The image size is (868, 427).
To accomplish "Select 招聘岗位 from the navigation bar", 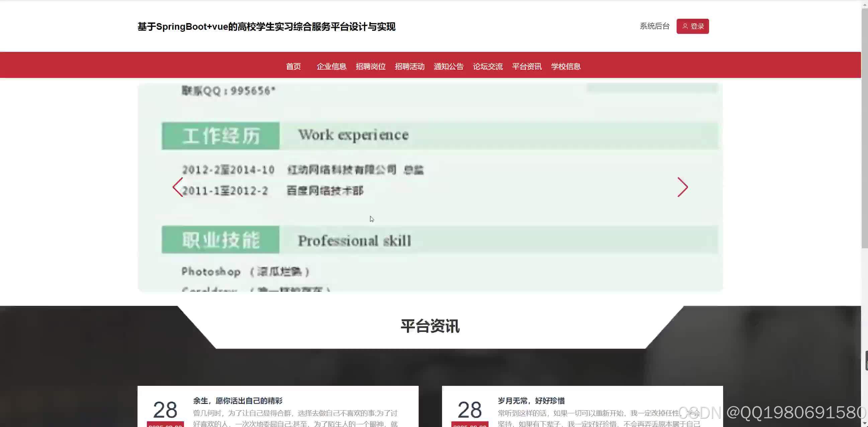I will [x=371, y=66].
